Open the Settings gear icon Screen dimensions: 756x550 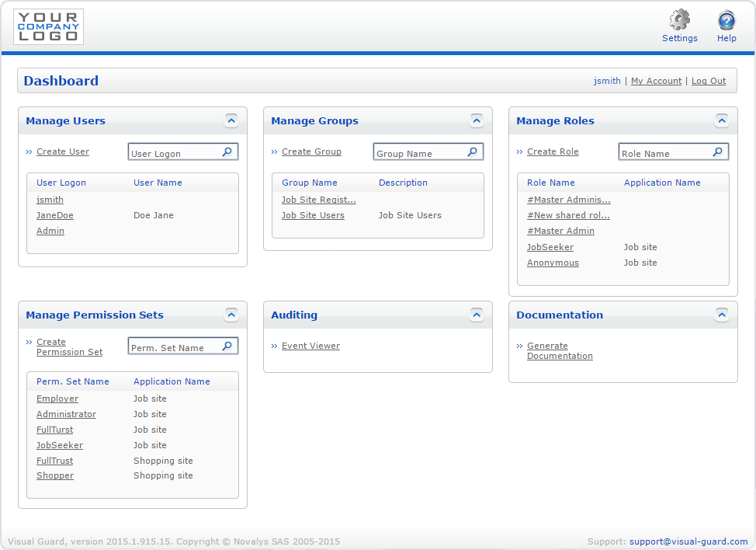pyautogui.click(x=679, y=19)
